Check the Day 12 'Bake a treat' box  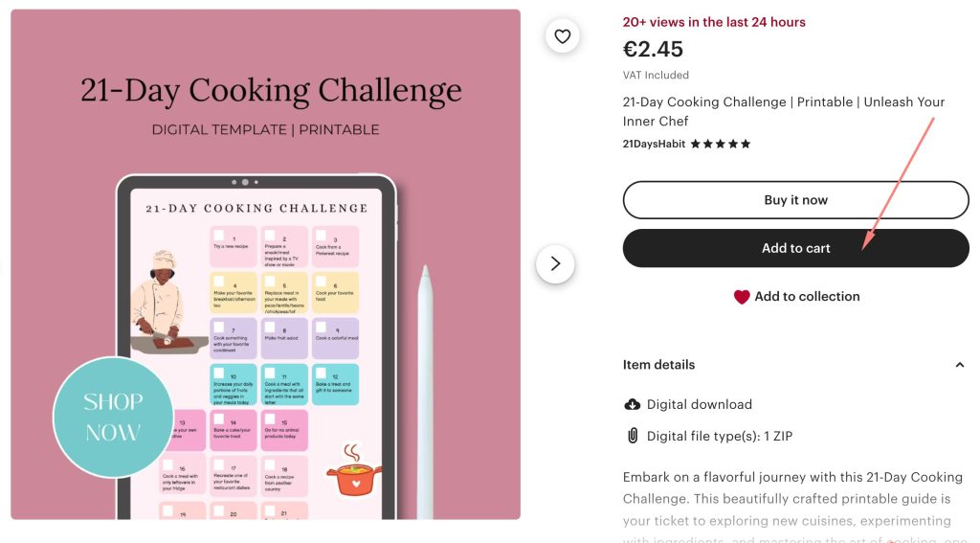pos(321,373)
